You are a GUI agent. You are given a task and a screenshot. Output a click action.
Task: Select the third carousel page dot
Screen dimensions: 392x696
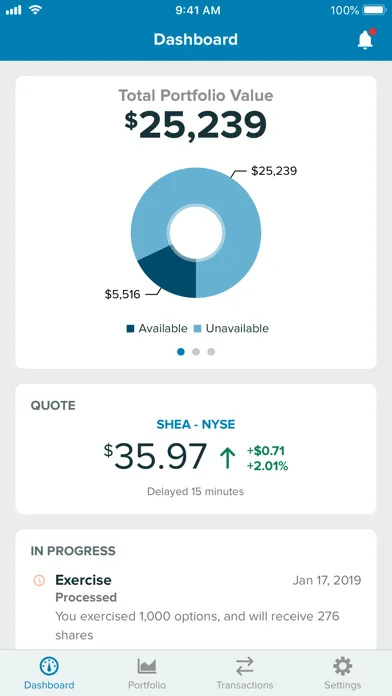click(211, 352)
